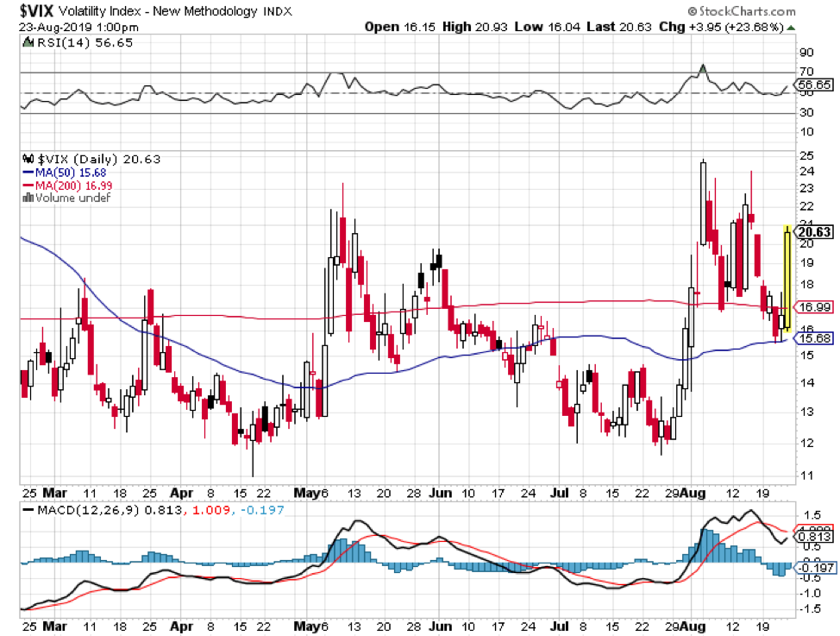Click the blue 15.68 moving average tag

tap(814, 337)
